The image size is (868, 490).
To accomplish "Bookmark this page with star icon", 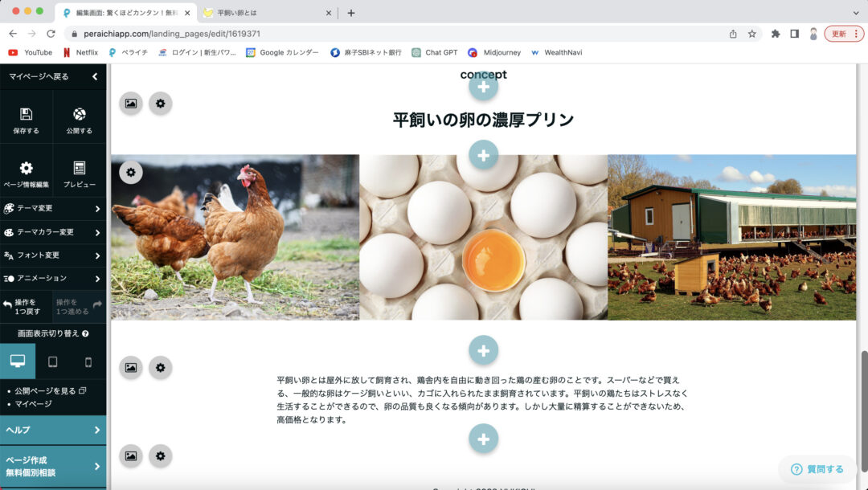I will [751, 34].
